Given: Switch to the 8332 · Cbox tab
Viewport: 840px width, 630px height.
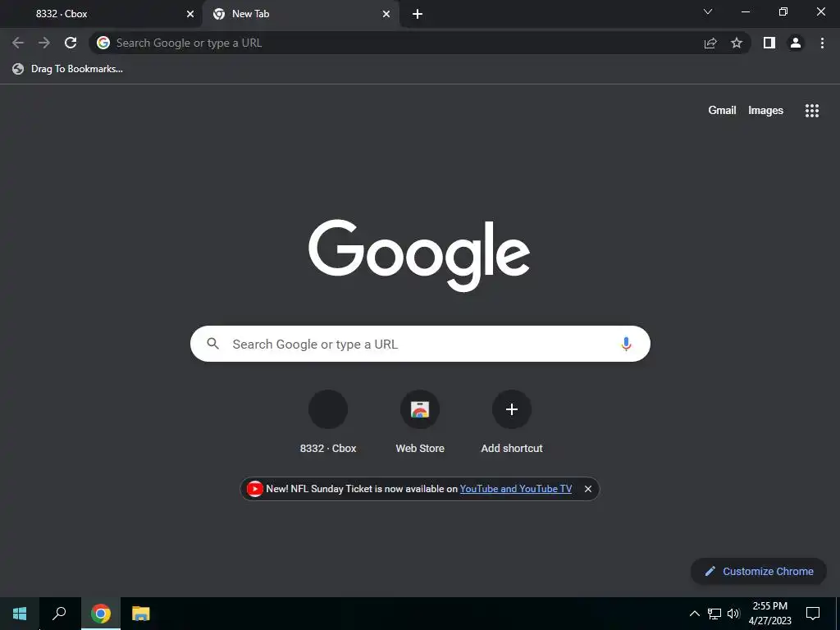Looking at the screenshot, I should point(101,14).
